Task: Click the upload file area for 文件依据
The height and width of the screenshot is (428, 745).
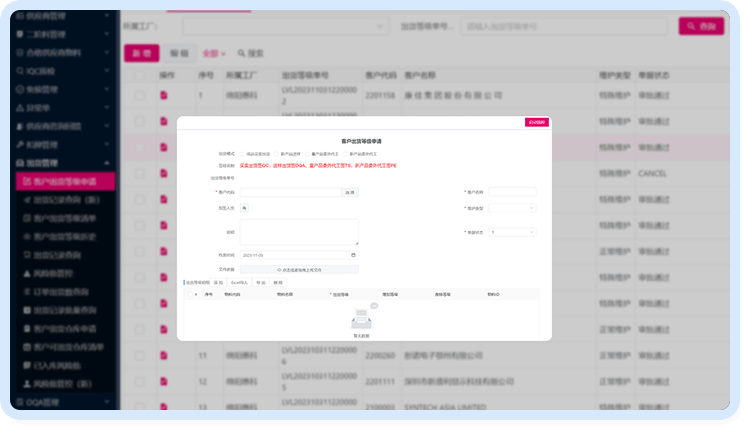Action: coord(298,269)
